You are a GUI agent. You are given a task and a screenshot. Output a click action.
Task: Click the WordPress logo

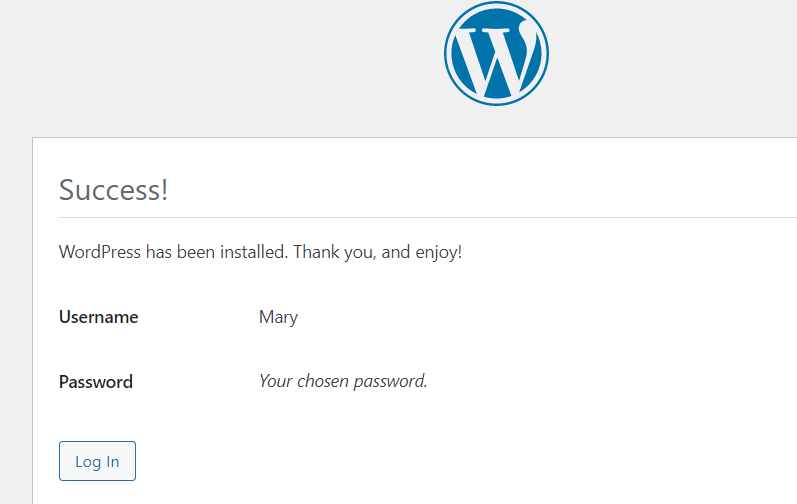click(496, 53)
